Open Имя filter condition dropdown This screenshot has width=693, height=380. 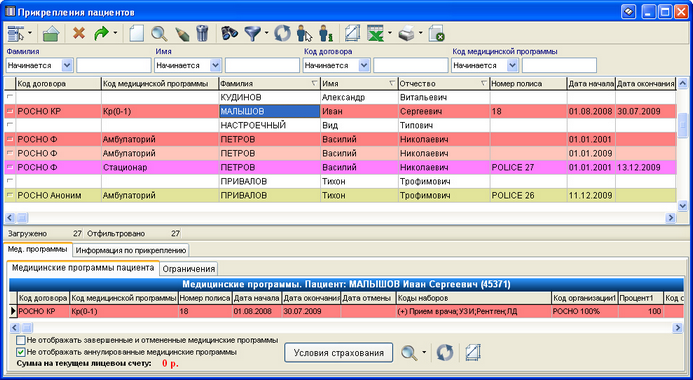click(x=216, y=65)
